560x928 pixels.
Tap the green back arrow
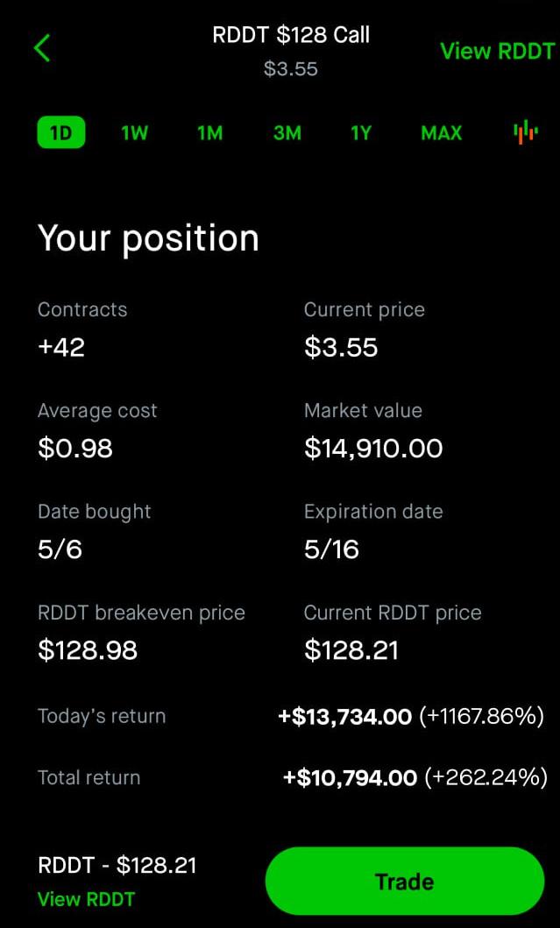43,48
